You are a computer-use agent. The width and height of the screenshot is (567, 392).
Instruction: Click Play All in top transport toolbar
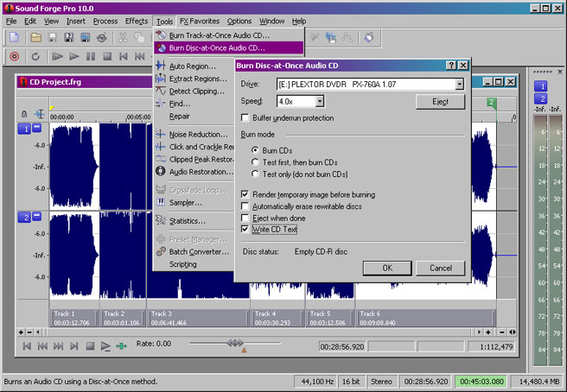(58, 56)
